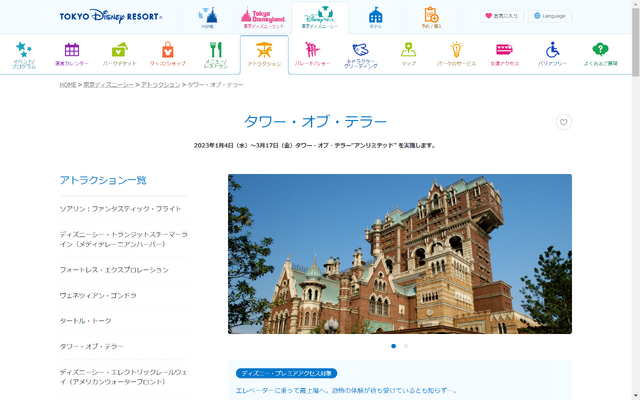Screen dimensions: 640x400
Task: Open 交通アクセス monorail icon
Action: (x=504, y=55)
